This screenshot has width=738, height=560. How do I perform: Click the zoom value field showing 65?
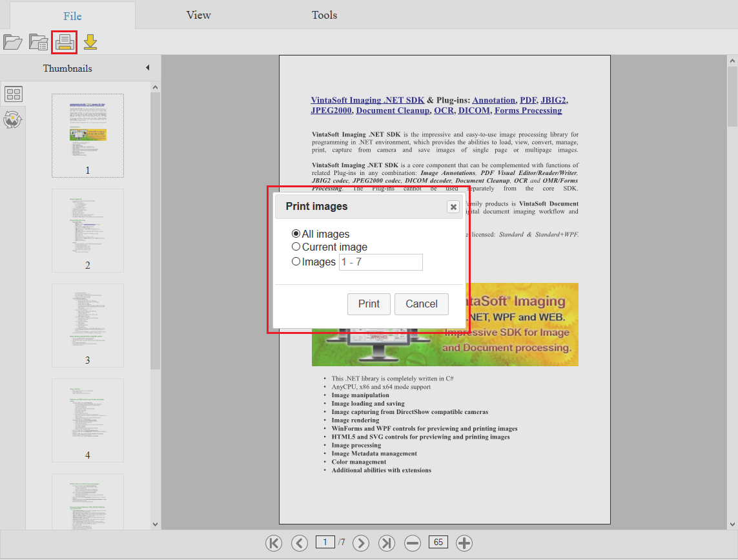pyautogui.click(x=438, y=542)
